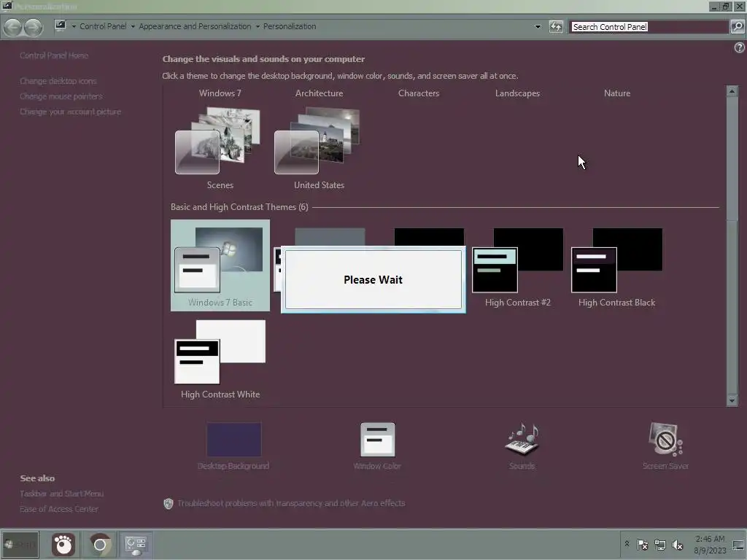Image resolution: width=747 pixels, height=560 pixels.
Task: Expand the dropdown after Control Panel breadcrumb
Action: point(133,27)
